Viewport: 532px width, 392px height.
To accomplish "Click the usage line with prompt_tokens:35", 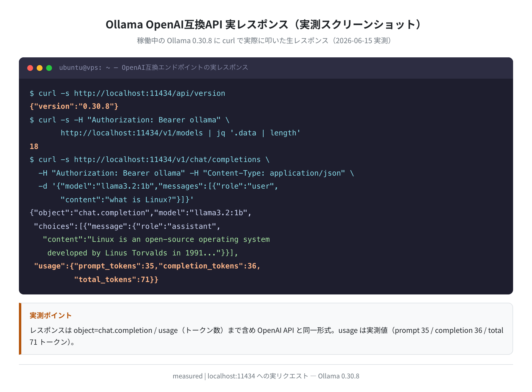I will click(x=147, y=266).
